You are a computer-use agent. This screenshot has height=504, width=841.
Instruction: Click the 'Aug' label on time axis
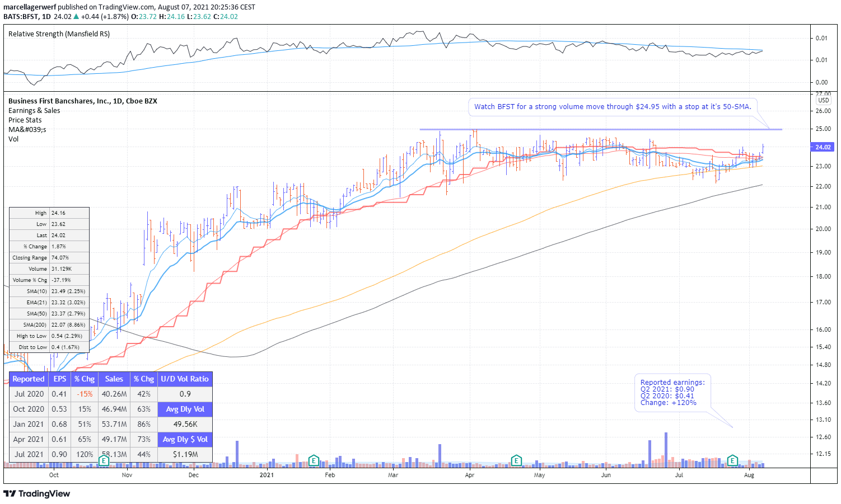coord(749,475)
